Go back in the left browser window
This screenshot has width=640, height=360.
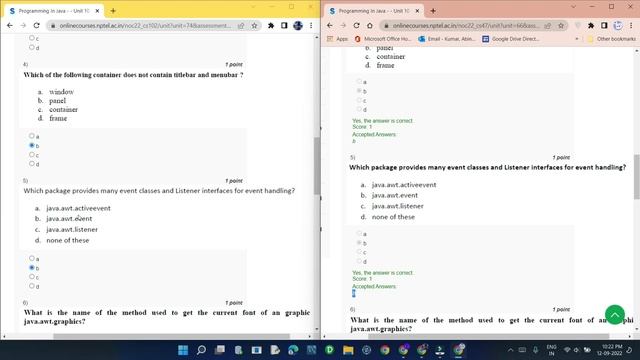(10, 25)
